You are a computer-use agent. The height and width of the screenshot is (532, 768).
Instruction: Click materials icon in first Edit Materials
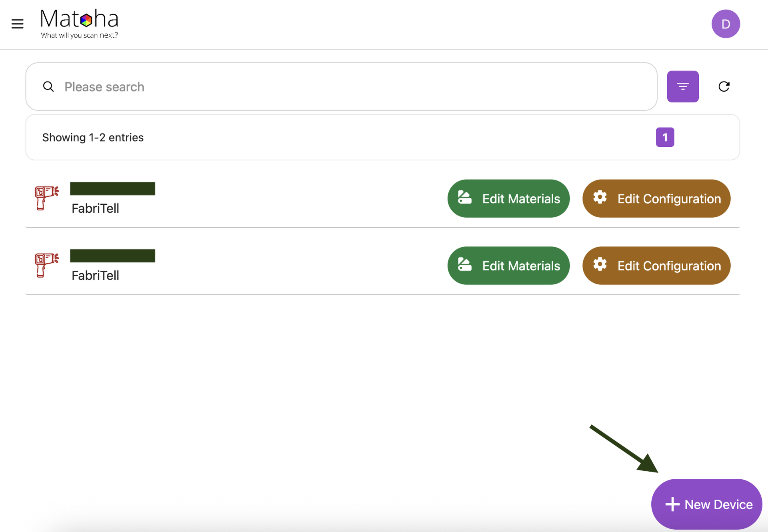464,198
